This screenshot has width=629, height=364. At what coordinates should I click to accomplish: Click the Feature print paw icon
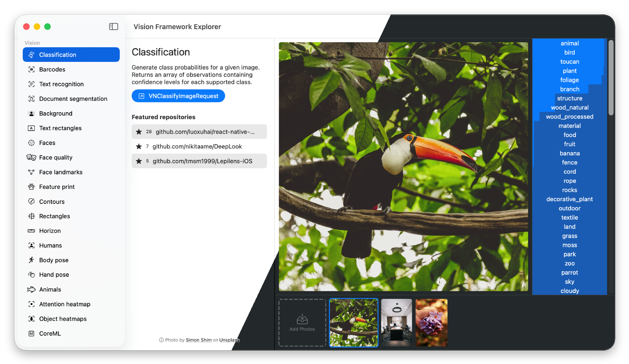click(x=31, y=187)
